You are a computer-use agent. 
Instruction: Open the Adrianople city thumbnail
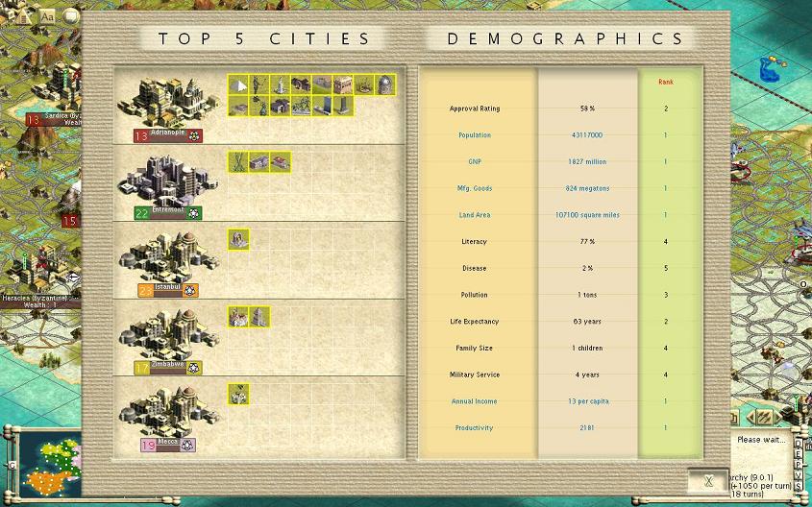coord(167,103)
